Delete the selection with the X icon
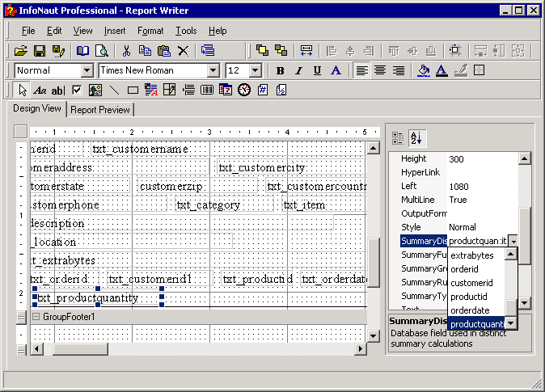545x392 pixels. (x=183, y=51)
